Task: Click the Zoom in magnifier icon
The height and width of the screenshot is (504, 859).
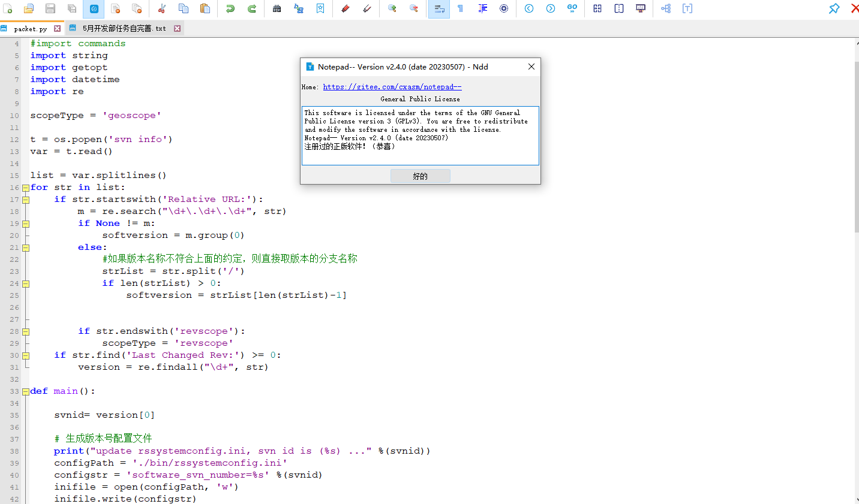Action: 392,8
